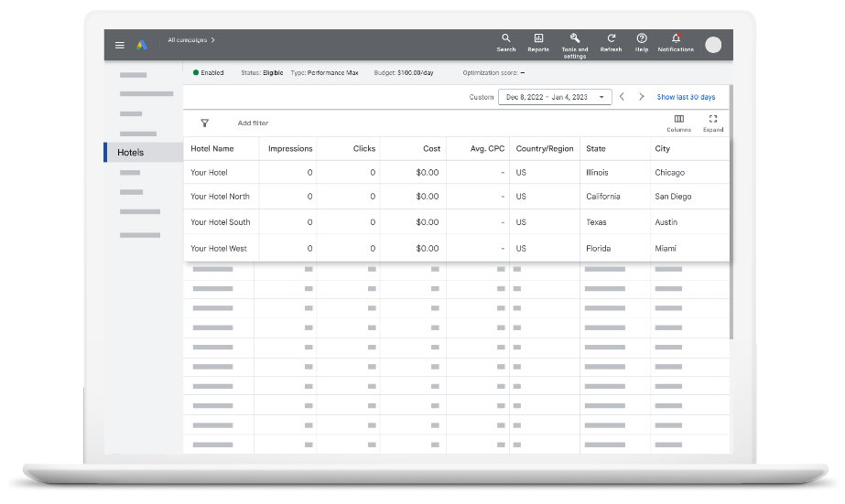Click Add filter
This screenshot has width=845, height=504.
point(253,123)
